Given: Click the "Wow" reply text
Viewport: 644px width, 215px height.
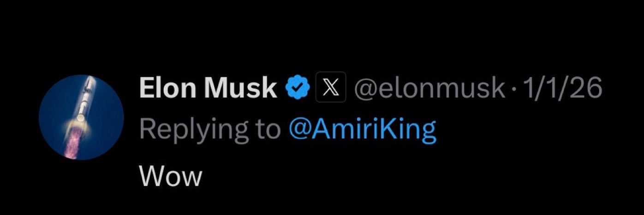Looking at the screenshot, I should [x=171, y=177].
